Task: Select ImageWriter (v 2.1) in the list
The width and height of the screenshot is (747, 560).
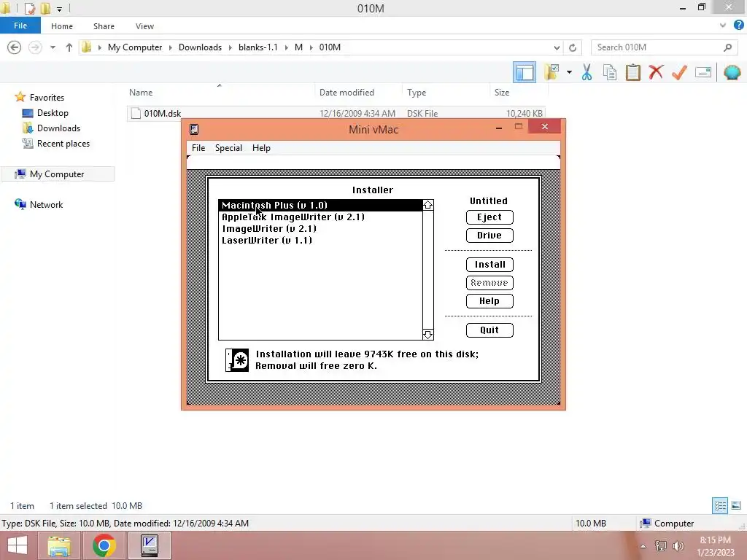Action: [x=320, y=228]
